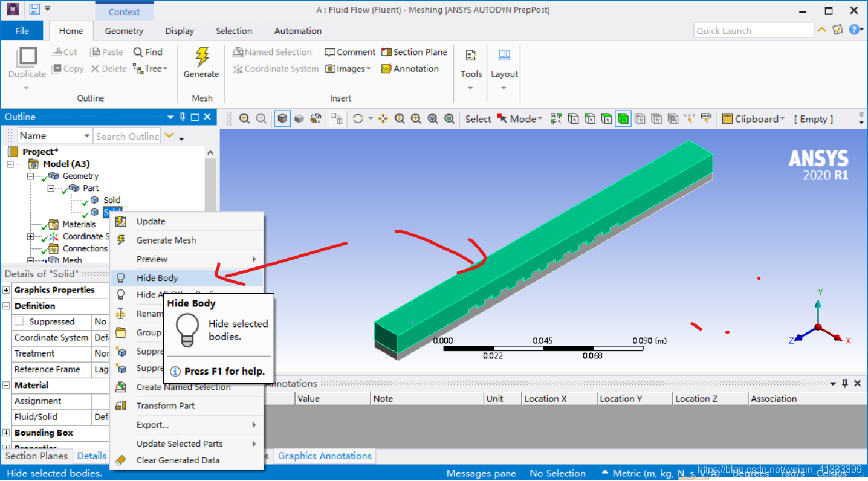Open the Automation ribbon tab
This screenshot has height=481, width=868.
[298, 31]
